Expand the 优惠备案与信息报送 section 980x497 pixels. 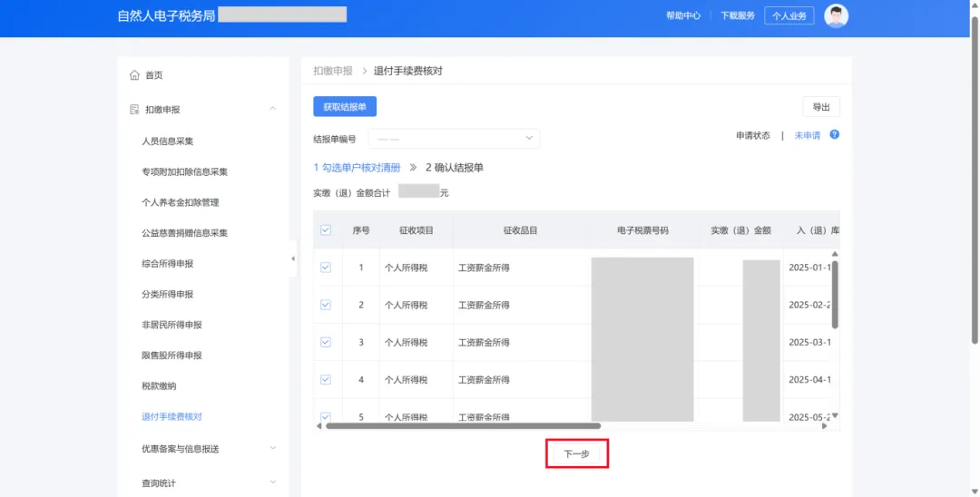point(273,448)
